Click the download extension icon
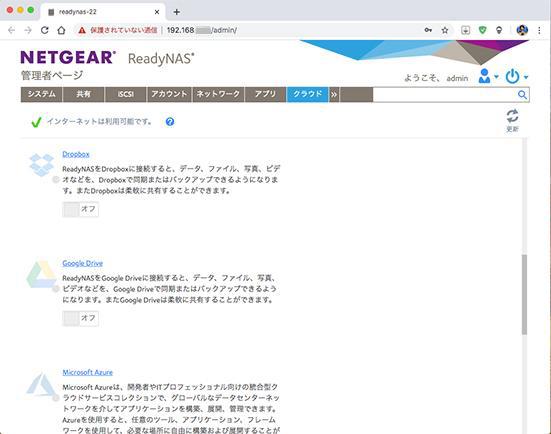The height and width of the screenshot is (434, 551). (465, 30)
